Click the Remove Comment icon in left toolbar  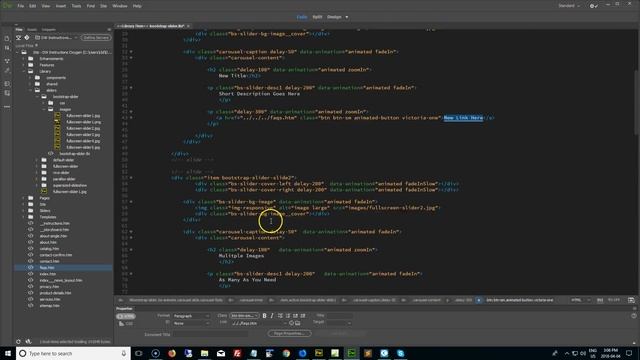7,93
